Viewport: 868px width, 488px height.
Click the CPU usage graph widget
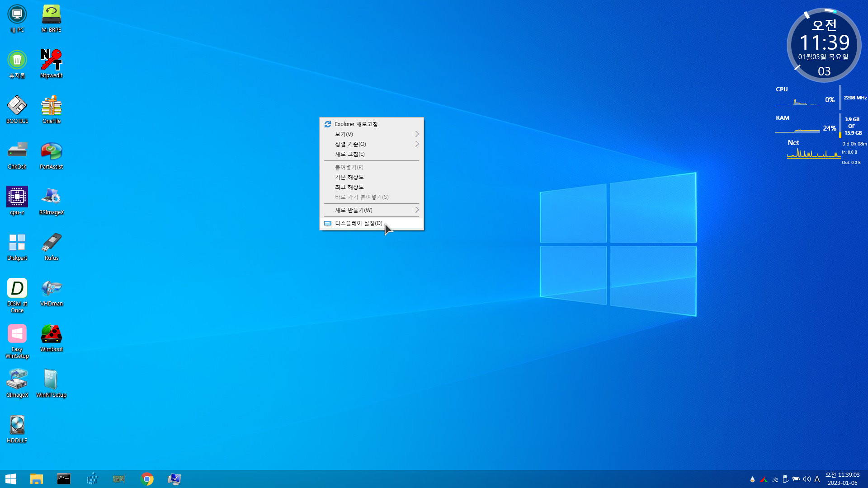point(797,101)
